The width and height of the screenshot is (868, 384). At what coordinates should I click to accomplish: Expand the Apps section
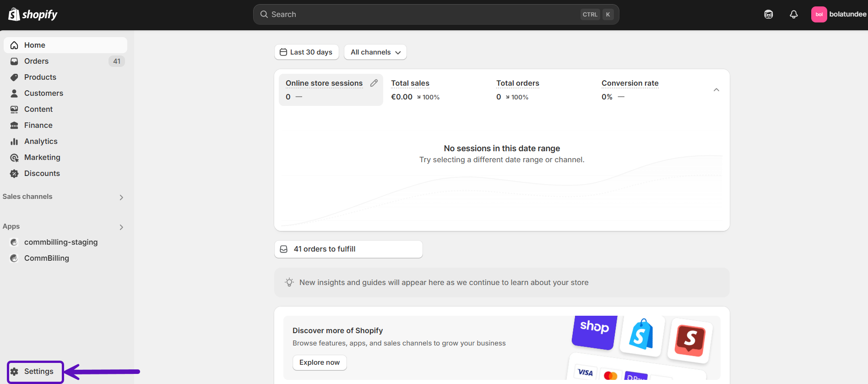(121, 227)
